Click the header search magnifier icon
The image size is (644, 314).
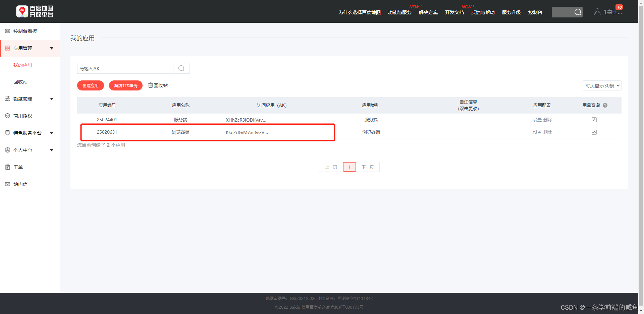578,12
